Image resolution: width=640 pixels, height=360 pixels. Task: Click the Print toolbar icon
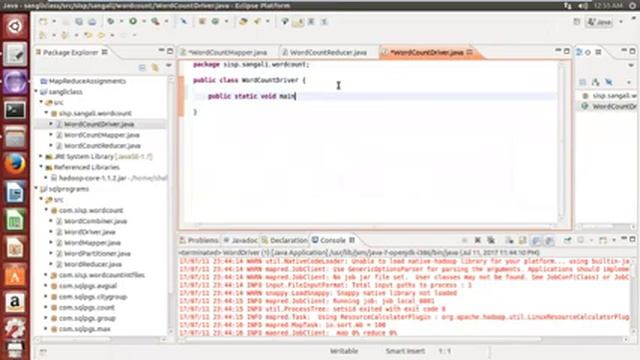click(x=92, y=21)
